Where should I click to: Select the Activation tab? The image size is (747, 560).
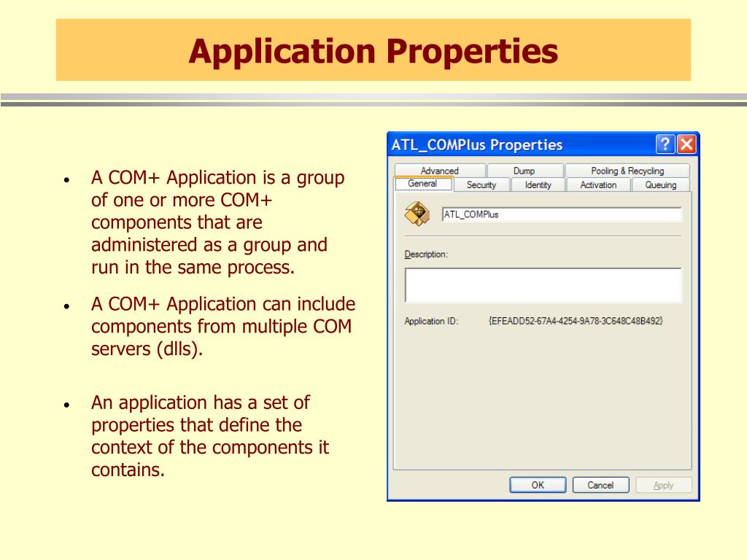598,185
